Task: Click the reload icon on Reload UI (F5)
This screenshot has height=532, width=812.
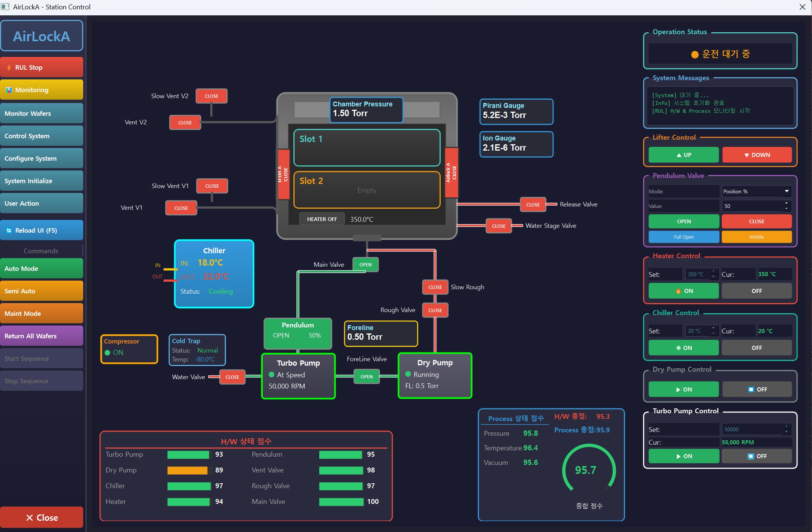Action: click(9, 230)
